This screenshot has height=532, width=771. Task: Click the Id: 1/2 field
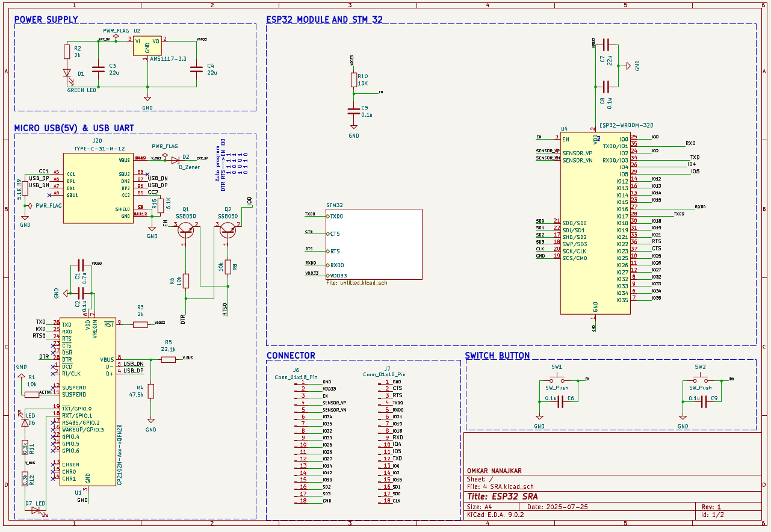coord(713,515)
